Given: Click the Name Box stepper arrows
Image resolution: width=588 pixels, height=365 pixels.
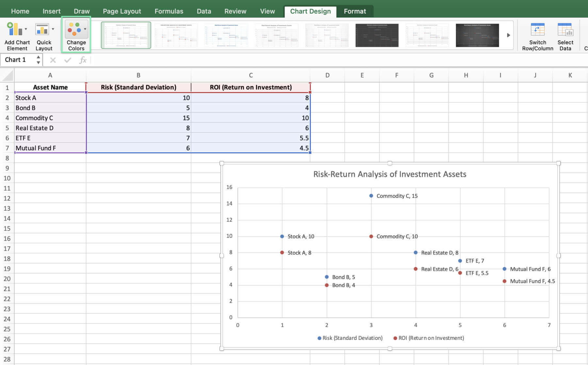Looking at the screenshot, I should pos(38,60).
